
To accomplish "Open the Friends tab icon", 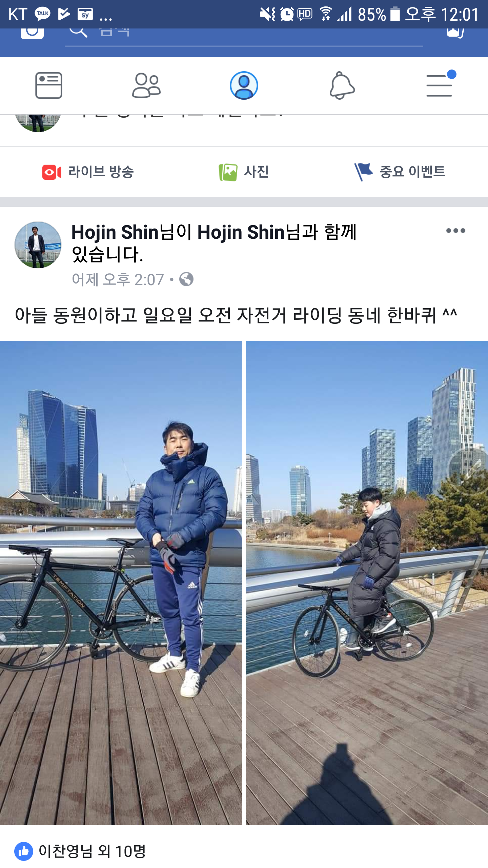I will pyautogui.click(x=146, y=85).
